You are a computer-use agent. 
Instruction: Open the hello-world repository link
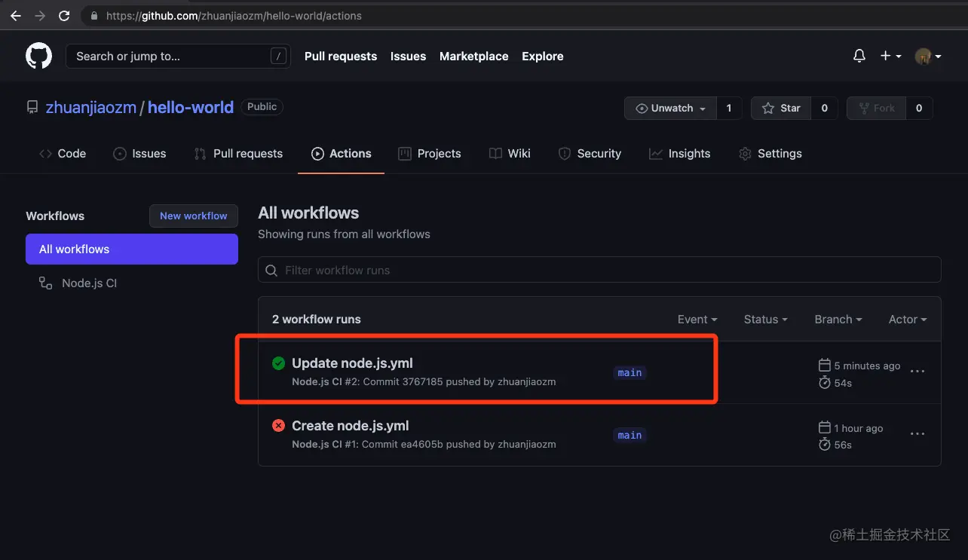coord(191,108)
